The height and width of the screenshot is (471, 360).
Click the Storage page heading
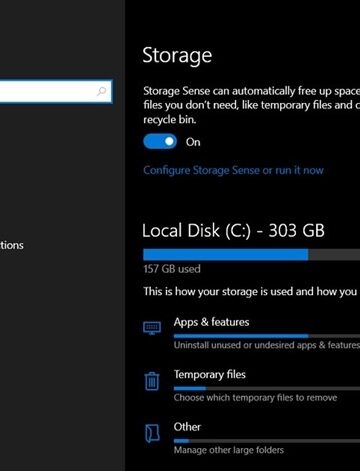click(x=177, y=55)
